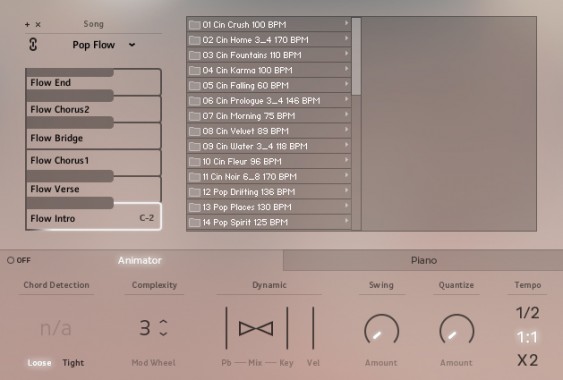This screenshot has height=380, width=563.
Task: Select the Flow Chorus2 key
Action: tap(93, 109)
